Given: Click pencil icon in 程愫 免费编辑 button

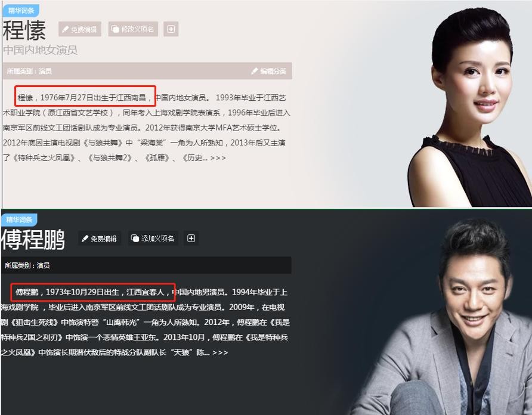Looking at the screenshot, I should pyautogui.click(x=66, y=29).
